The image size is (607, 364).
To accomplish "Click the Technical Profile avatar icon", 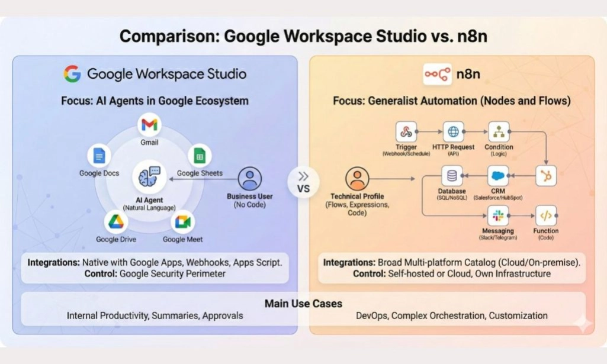I will [357, 179].
